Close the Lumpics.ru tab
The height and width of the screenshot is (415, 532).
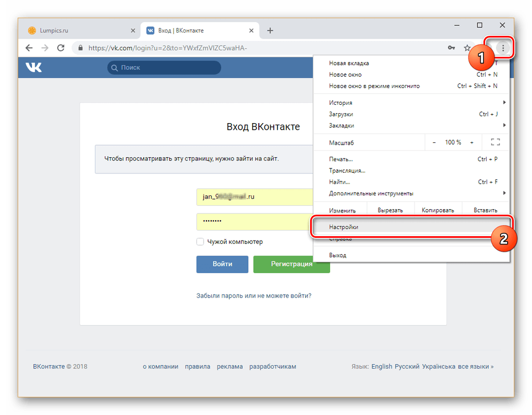click(132, 30)
